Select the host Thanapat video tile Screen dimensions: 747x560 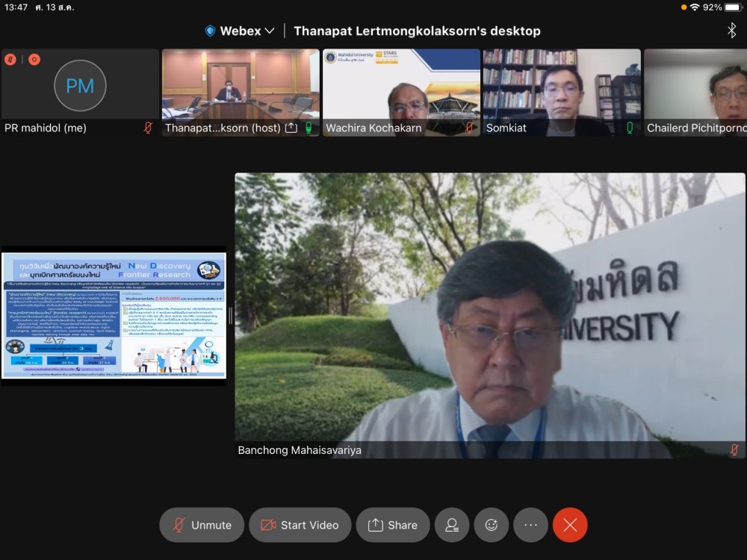[240, 86]
